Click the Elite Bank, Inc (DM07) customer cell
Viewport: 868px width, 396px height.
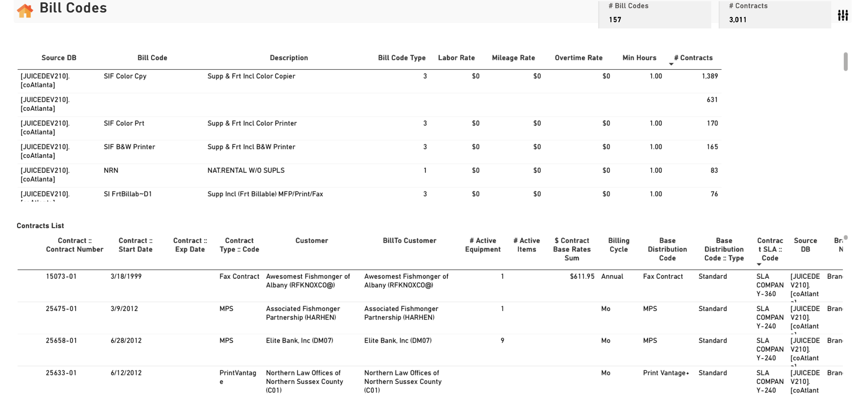(299, 341)
